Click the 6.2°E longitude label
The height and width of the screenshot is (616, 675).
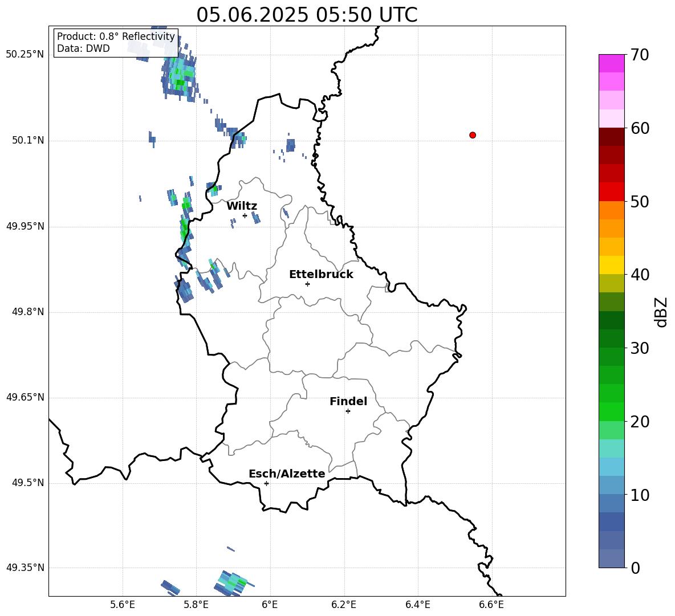[344, 605]
